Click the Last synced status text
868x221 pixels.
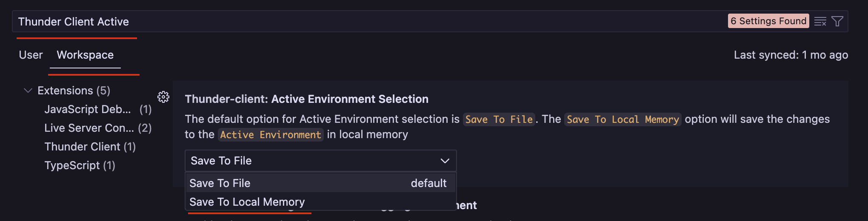coord(791,55)
